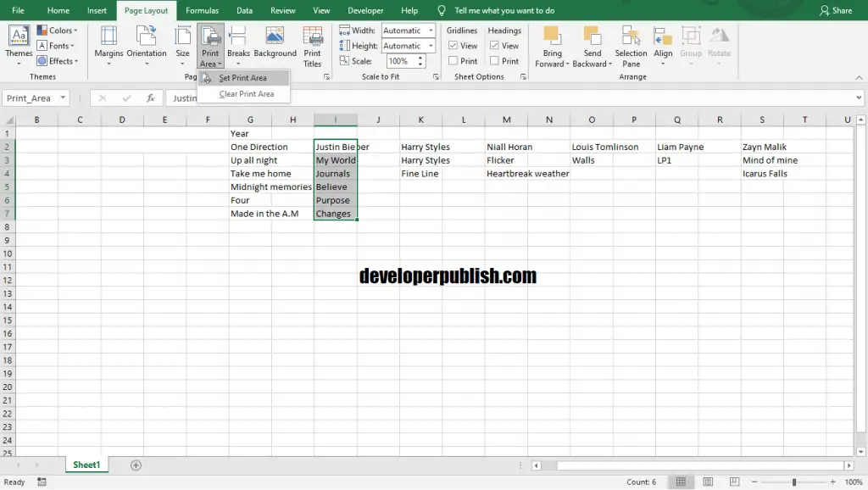Click the Send Backward button
The image size is (868, 490).
592,47
